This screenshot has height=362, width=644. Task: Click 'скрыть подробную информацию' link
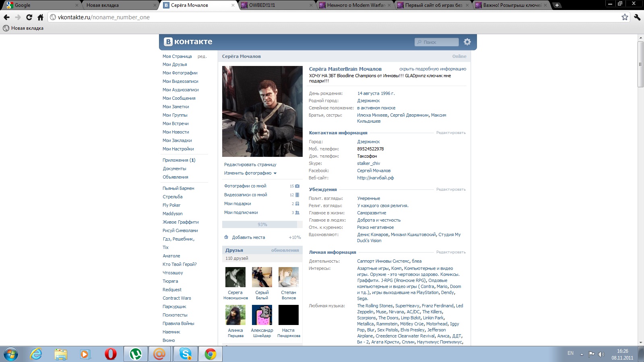(433, 69)
